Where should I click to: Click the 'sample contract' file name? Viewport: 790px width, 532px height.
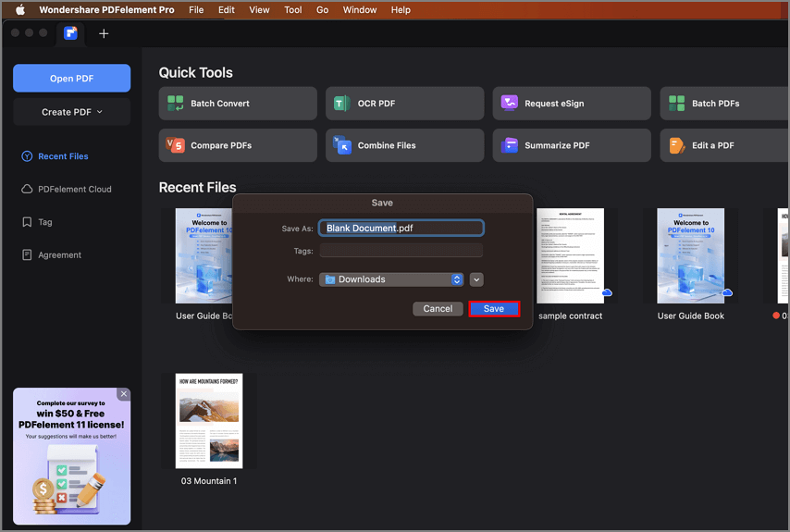[571, 315]
